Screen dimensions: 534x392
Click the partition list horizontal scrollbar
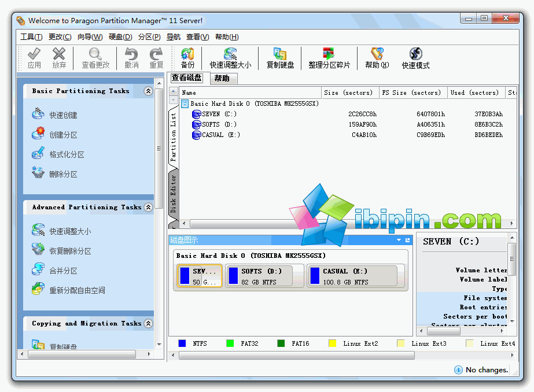click(x=348, y=224)
